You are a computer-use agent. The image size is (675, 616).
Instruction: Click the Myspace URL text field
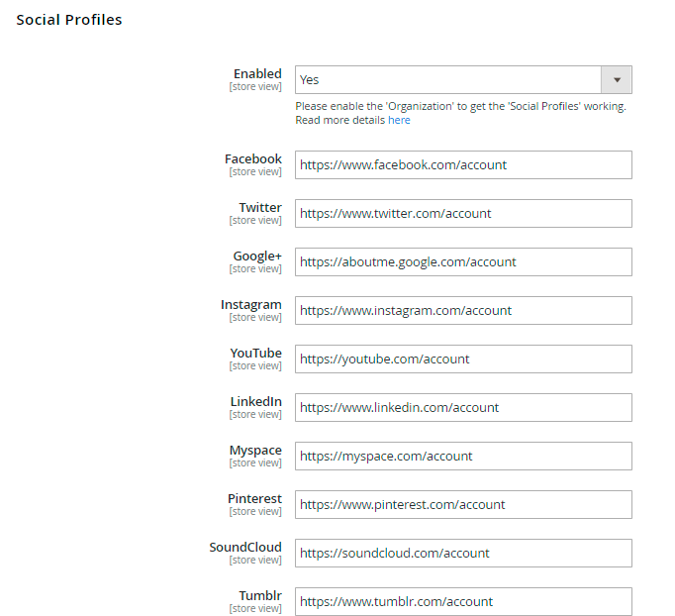coord(463,457)
